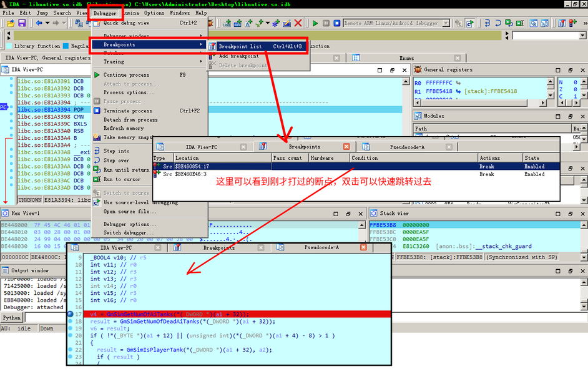Select breakpoint row $BE460854:17

[x=356, y=166]
